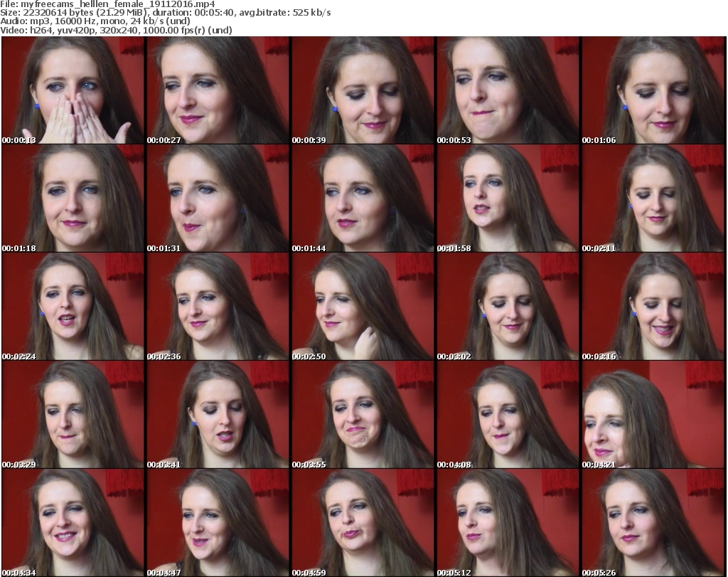
Task: Pick the 00:03:02 frame thumbnail
Action: tap(508, 307)
